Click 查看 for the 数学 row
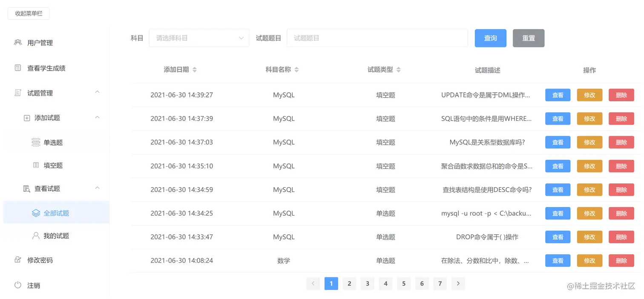 coord(558,260)
